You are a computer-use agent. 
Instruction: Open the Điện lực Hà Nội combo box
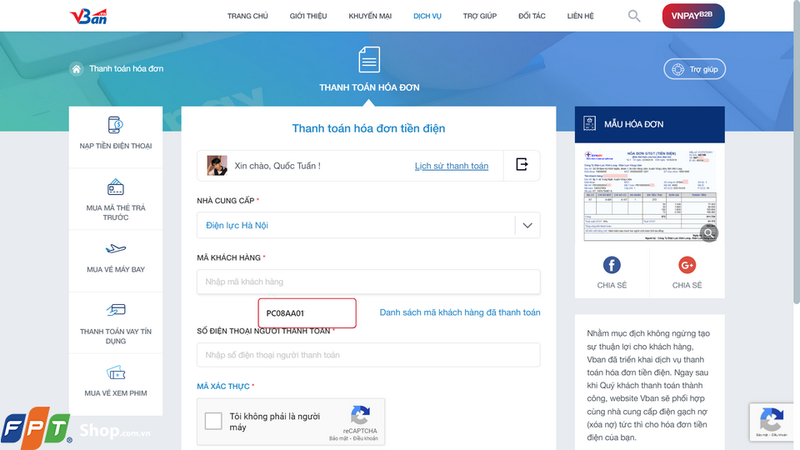368,226
